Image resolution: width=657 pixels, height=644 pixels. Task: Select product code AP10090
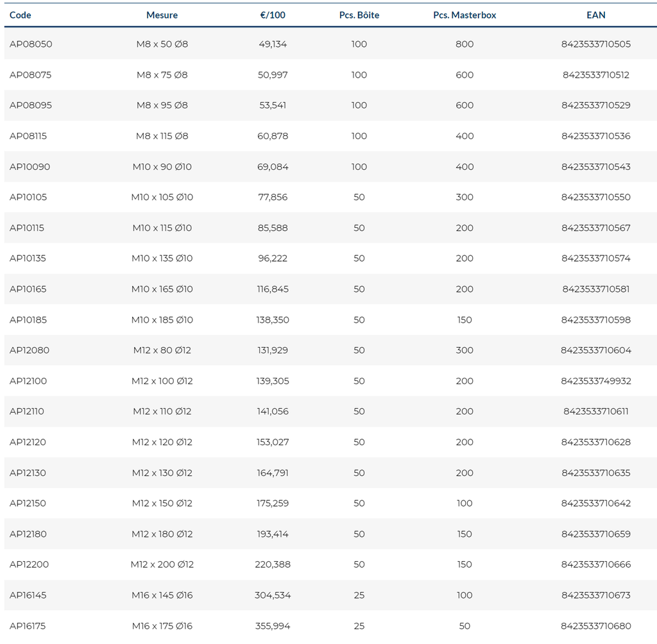click(30, 167)
